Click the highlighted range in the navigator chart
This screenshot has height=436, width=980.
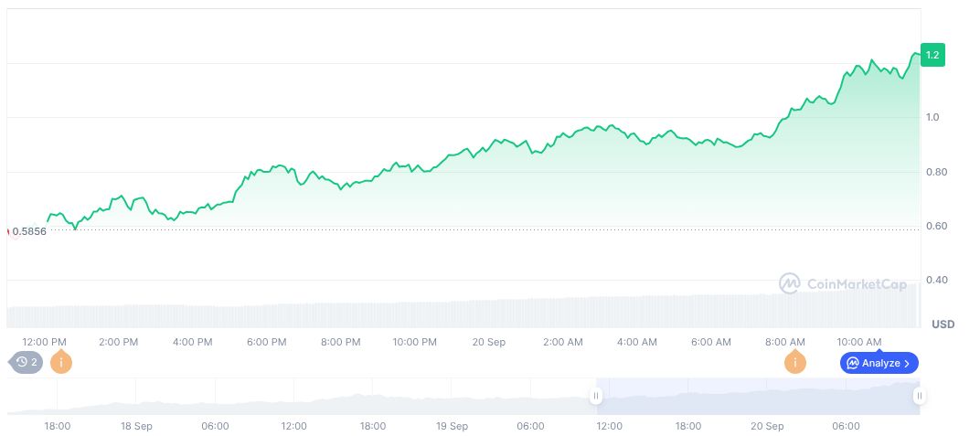(757, 396)
